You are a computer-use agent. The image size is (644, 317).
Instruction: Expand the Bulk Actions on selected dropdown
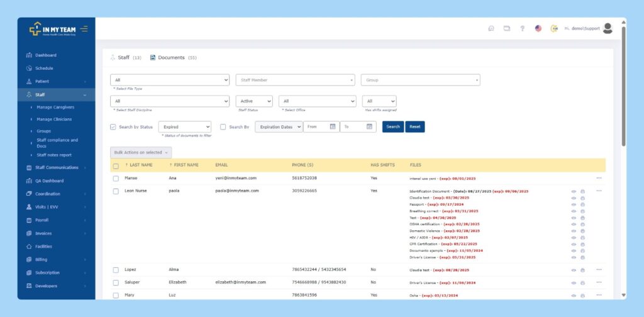[x=141, y=152]
